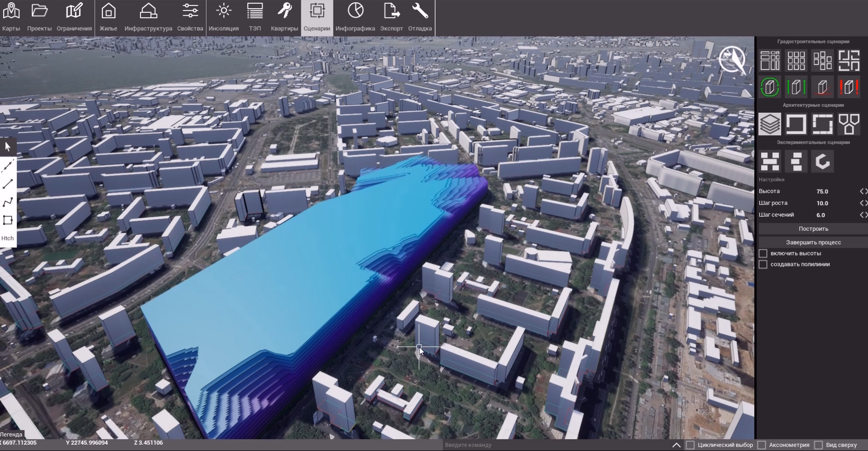
Task: Decrease the Шаг роста value with left arrow
Action: click(x=862, y=203)
